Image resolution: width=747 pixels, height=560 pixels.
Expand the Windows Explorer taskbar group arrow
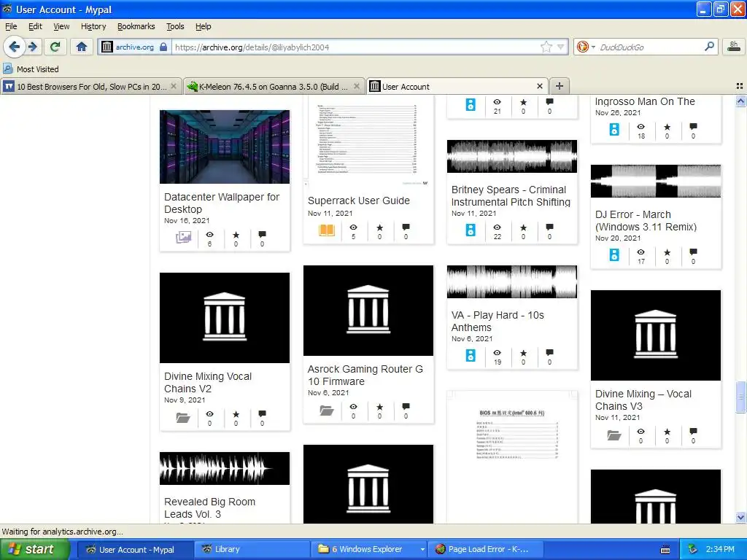click(422, 550)
